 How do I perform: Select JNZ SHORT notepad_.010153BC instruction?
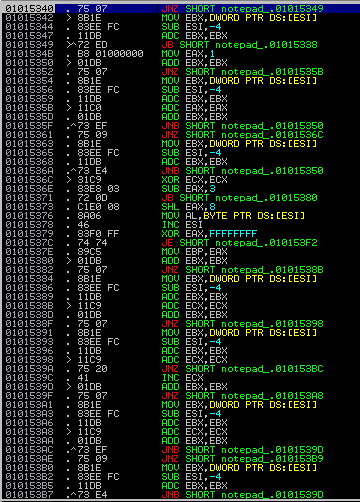tap(242, 368)
